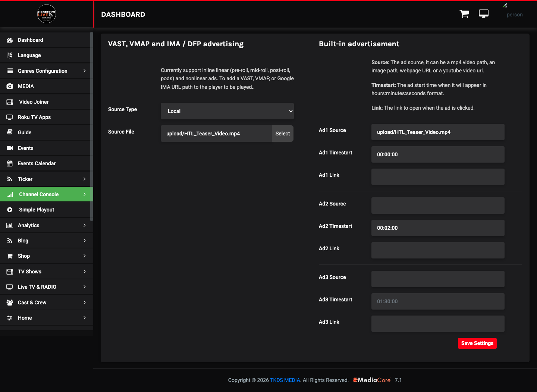Click the DASHBOARD page title
537x392 pixels.
123,14
